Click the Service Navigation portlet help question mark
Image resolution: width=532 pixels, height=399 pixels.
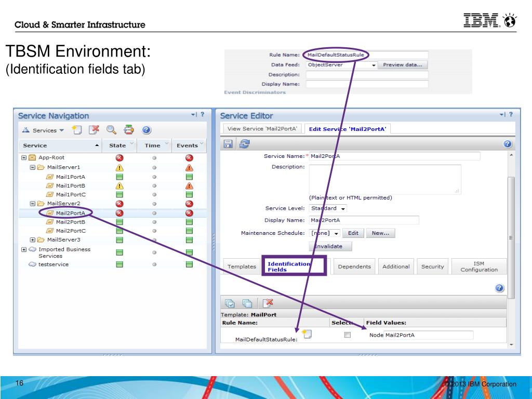coord(202,115)
